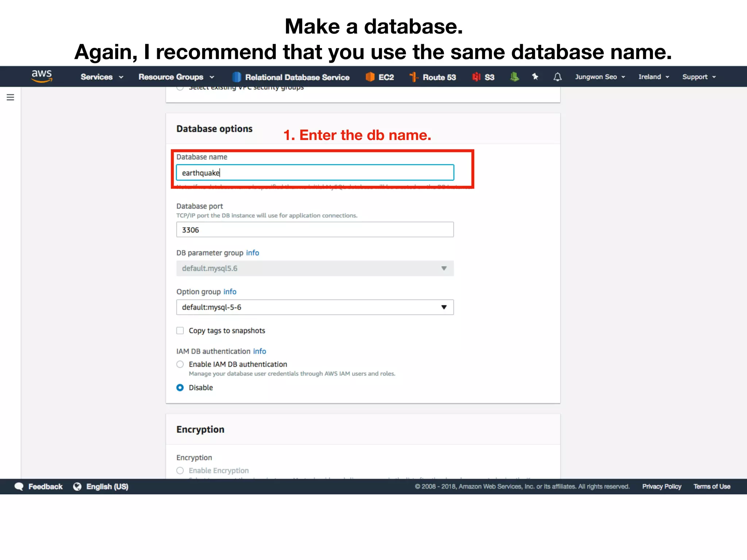Click the Database name input field
The image size is (747, 560).
click(x=315, y=172)
